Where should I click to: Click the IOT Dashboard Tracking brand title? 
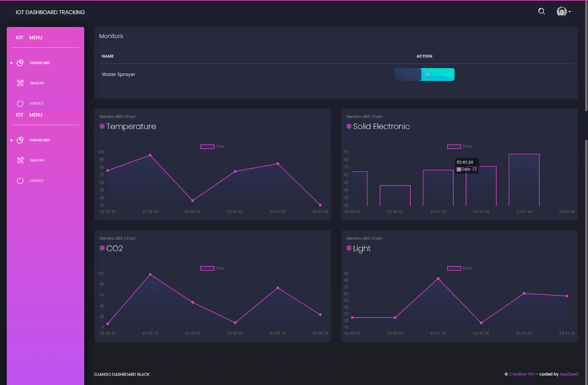point(50,12)
